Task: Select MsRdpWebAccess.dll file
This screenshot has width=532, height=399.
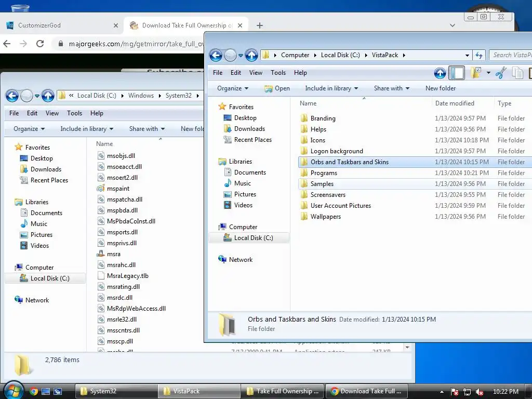Action: pos(136,309)
